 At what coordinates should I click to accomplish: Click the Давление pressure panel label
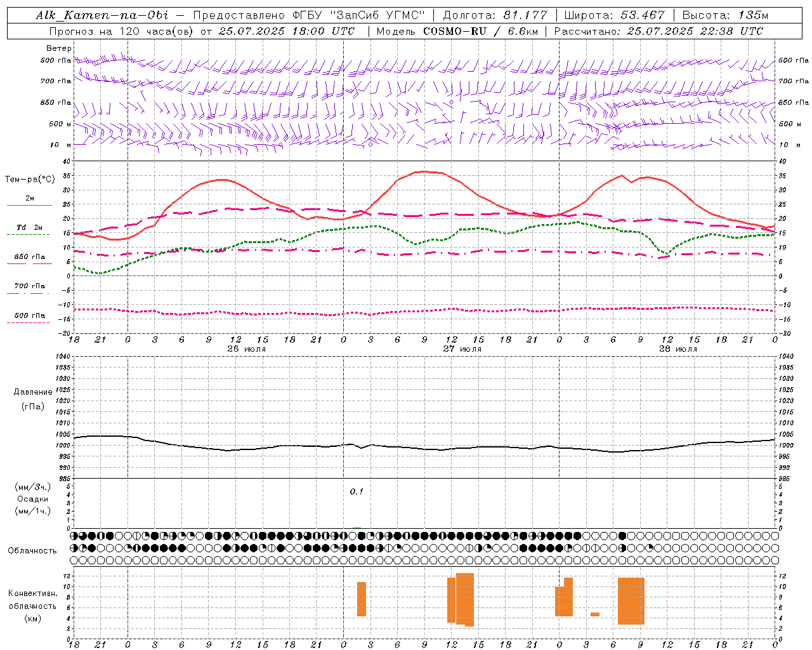click(x=33, y=392)
